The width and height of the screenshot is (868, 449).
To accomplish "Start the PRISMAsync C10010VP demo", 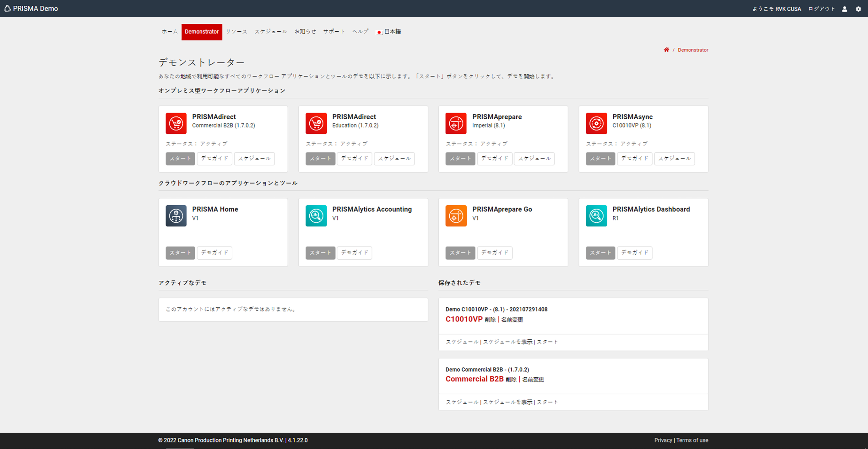I will click(x=600, y=158).
